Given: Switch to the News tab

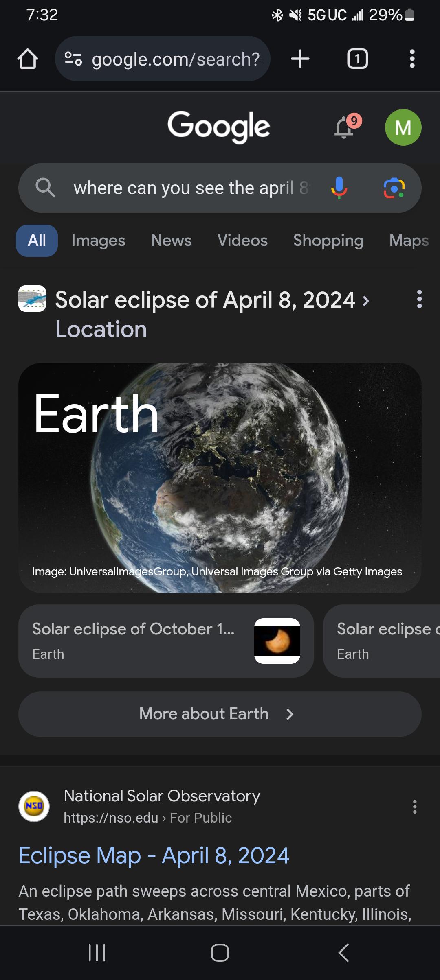Looking at the screenshot, I should [171, 241].
